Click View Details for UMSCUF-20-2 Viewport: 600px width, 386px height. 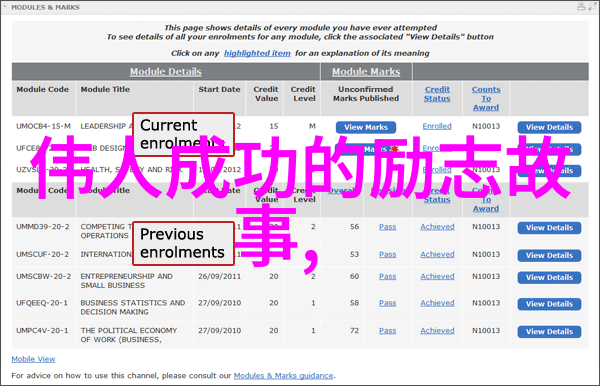549,255
